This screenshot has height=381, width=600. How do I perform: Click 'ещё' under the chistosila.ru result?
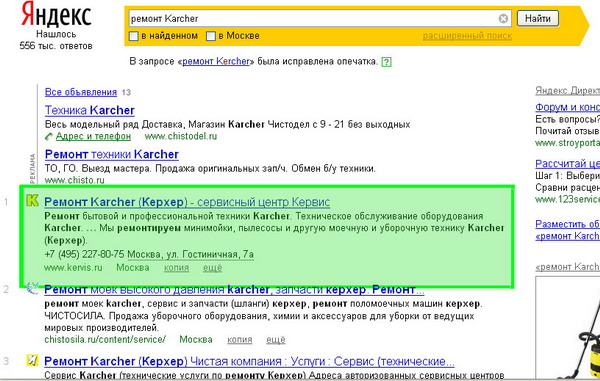click(276, 340)
